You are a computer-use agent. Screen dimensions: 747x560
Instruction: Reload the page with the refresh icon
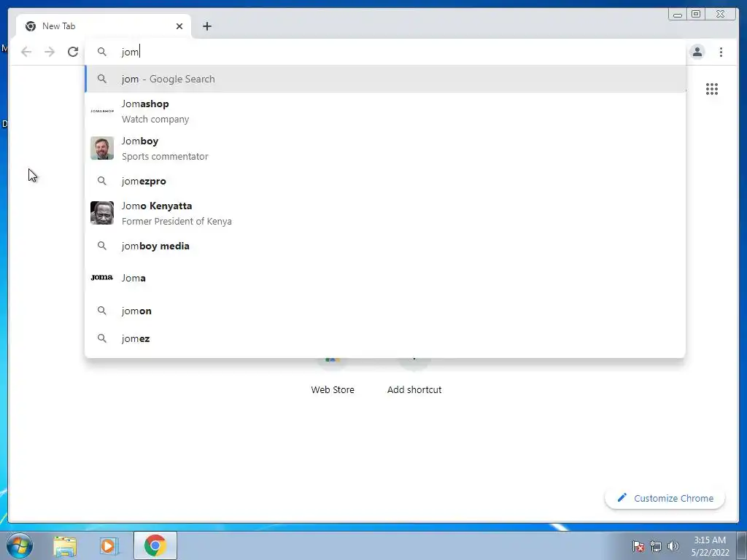click(x=73, y=52)
